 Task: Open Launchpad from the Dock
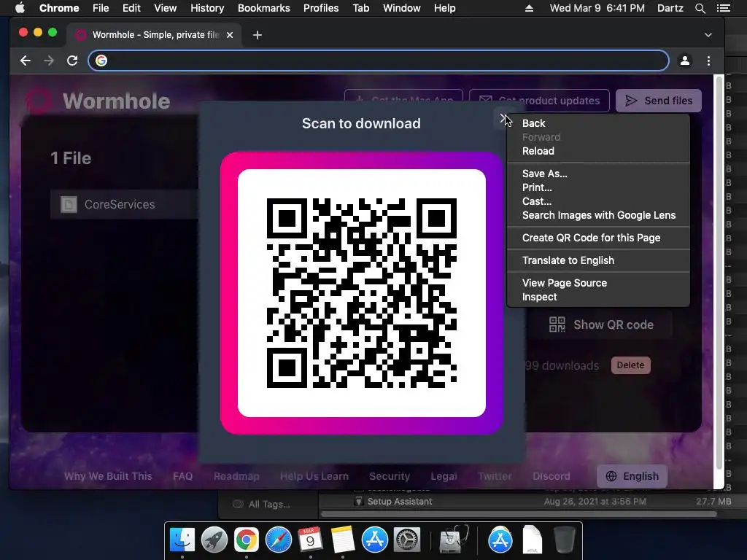214,540
